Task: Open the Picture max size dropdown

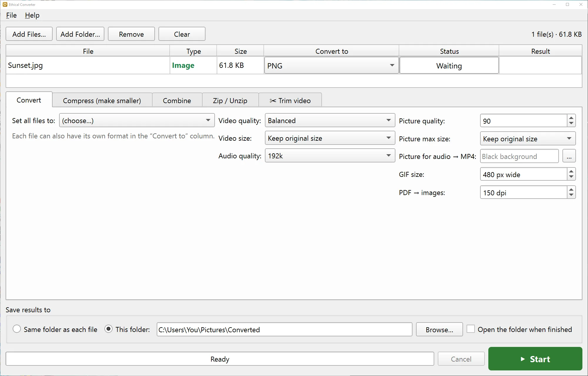Action: 528,139
